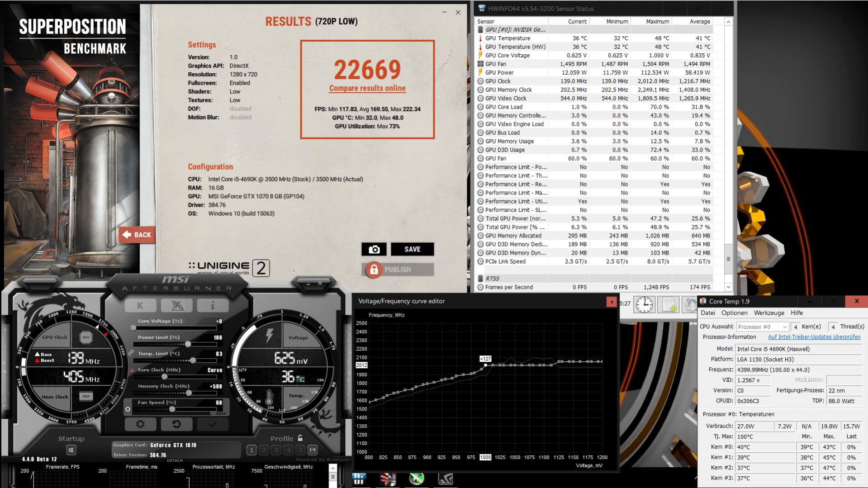The width and height of the screenshot is (868, 488).
Task: Click the SAVE results button
Action: coord(412,249)
